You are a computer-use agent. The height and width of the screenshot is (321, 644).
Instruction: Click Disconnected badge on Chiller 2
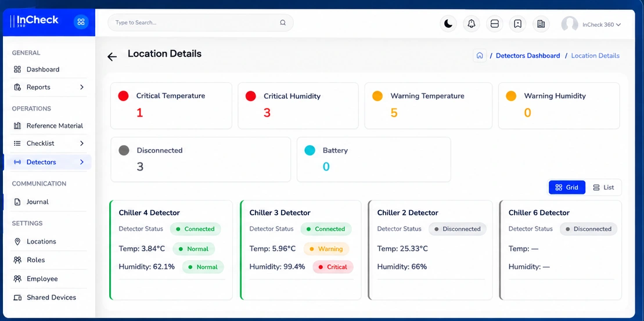tap(458, 229)
